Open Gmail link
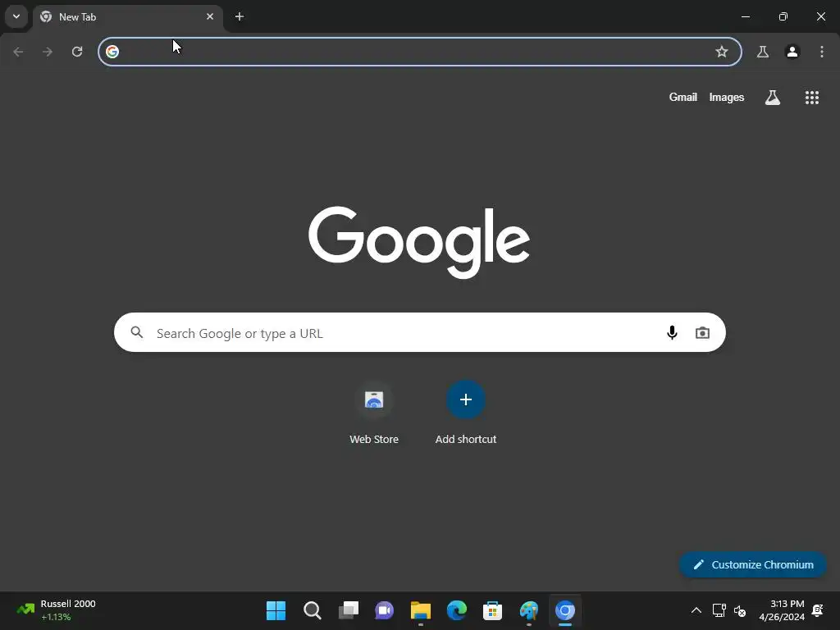Screen dimensions: 840x630 (x=683, y=97)
